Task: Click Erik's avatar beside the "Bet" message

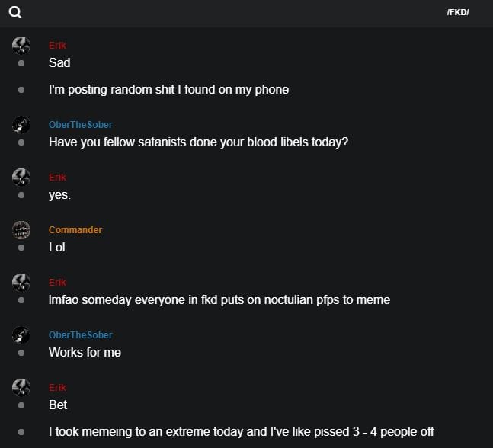Action: click(x=21, y=387)
